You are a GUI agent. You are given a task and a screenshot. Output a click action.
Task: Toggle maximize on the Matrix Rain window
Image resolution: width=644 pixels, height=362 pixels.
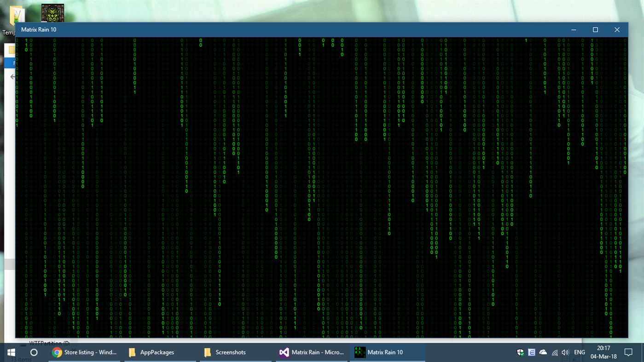[595, 29]
